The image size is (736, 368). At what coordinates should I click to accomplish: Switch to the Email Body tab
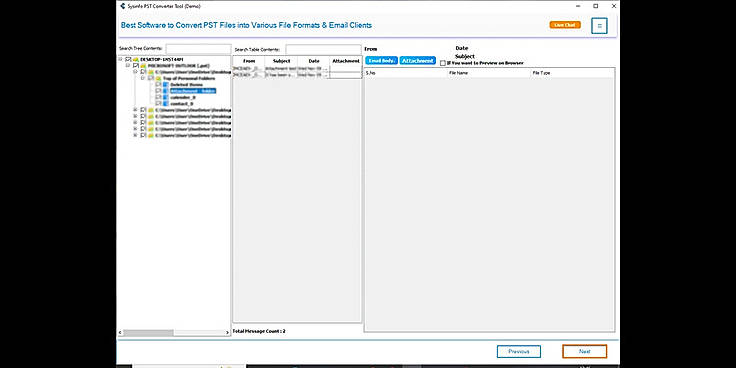(382, 61)
